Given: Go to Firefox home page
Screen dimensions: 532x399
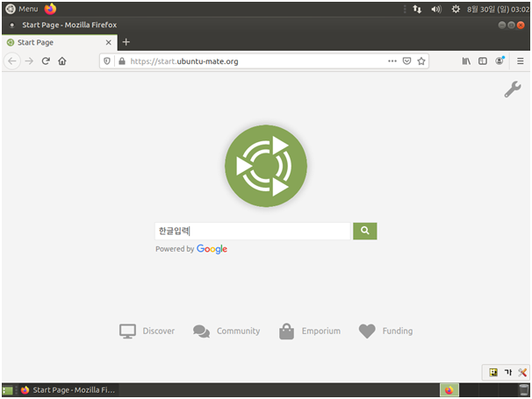Looking at the screenshot, I should pyautogui.click(x=62, y=61).
